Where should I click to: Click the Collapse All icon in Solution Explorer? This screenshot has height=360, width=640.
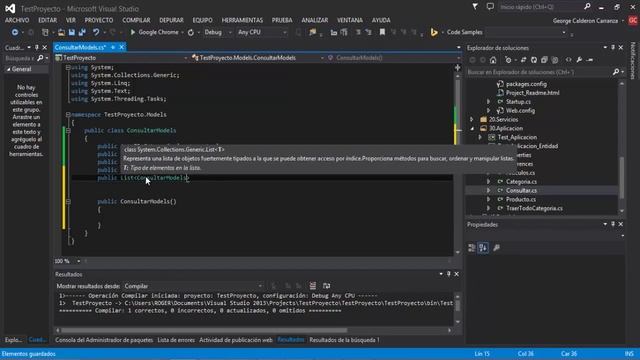[544, 60]
